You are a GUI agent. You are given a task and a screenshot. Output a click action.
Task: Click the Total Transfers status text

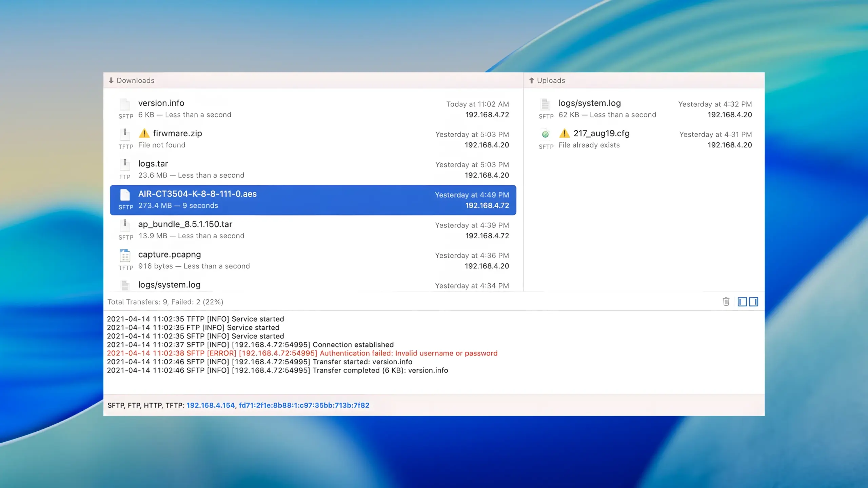tap(165, 302)
